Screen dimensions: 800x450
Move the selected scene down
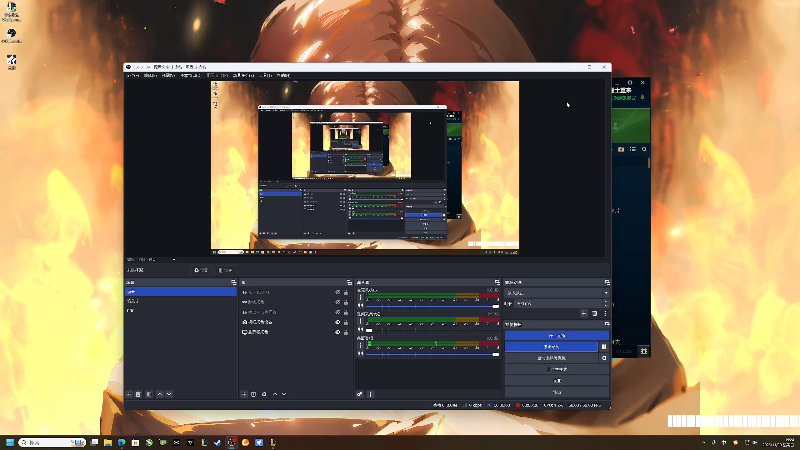[169, 394]
